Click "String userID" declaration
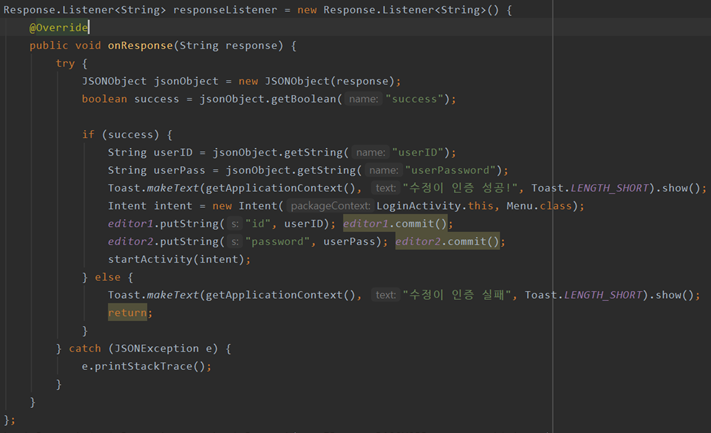 150,152
